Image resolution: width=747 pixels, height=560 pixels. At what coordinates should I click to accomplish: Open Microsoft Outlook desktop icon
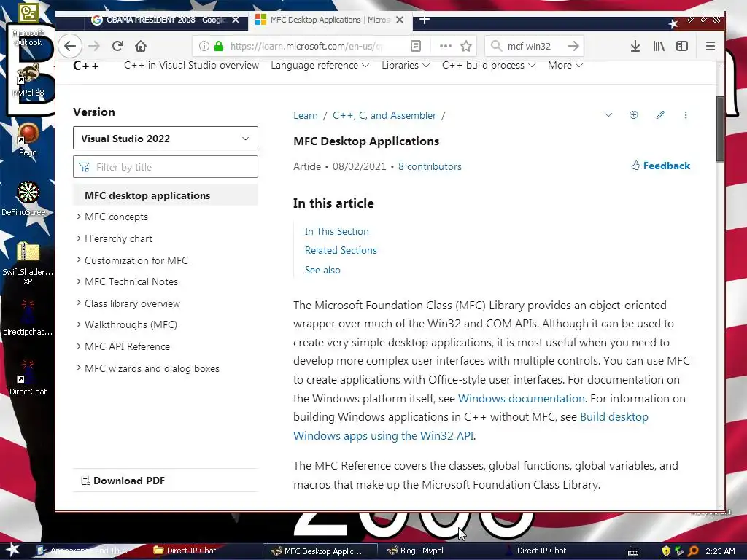coord(28,25)
